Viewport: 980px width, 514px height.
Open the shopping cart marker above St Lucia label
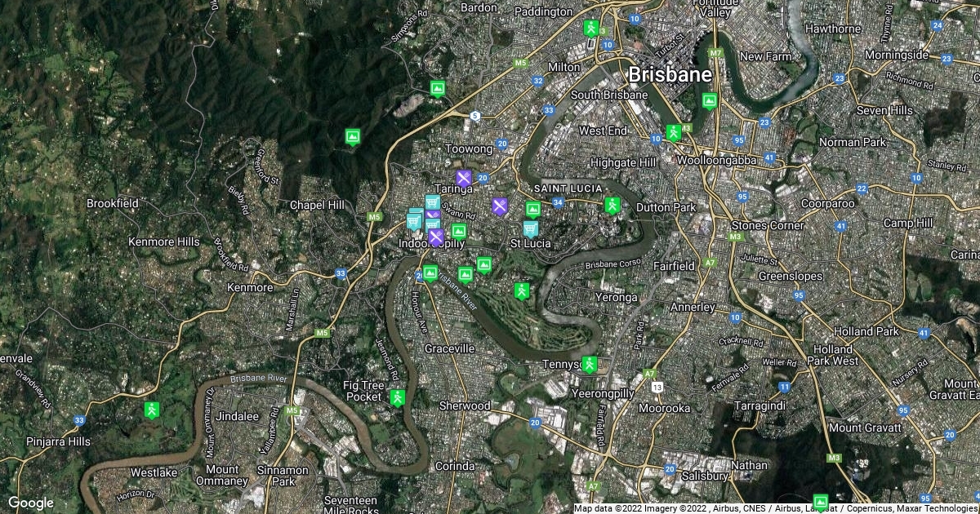pyautogui.click(x=530, y=228)
